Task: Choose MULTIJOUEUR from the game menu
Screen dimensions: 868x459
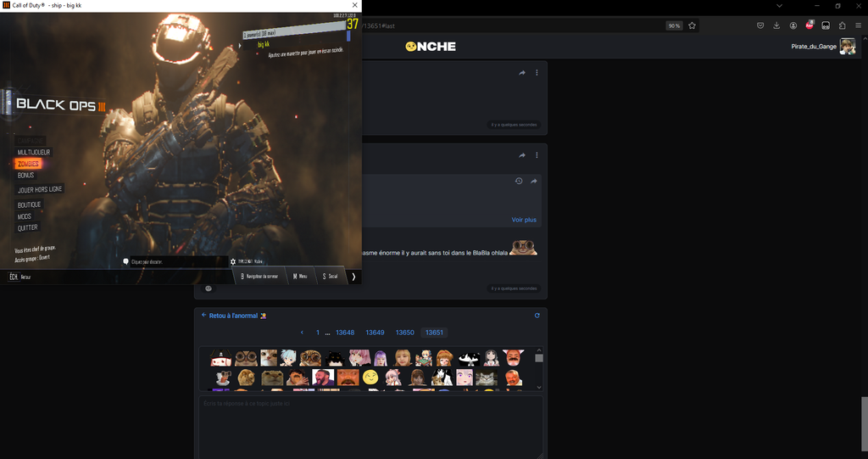Action: [x=34, y=152]
